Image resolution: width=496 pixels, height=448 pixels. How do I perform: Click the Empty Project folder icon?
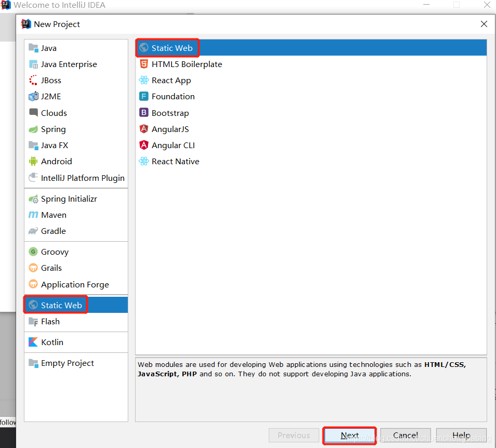point(33,363)
